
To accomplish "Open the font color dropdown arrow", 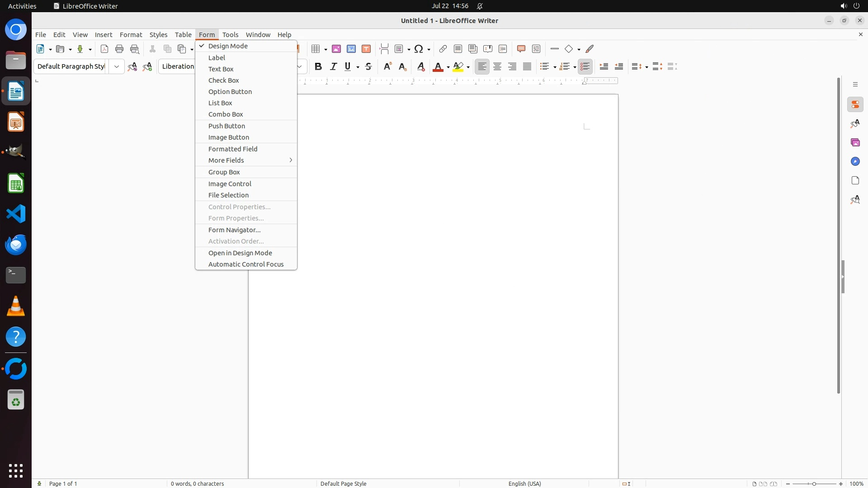I will (x=448, y=67).
